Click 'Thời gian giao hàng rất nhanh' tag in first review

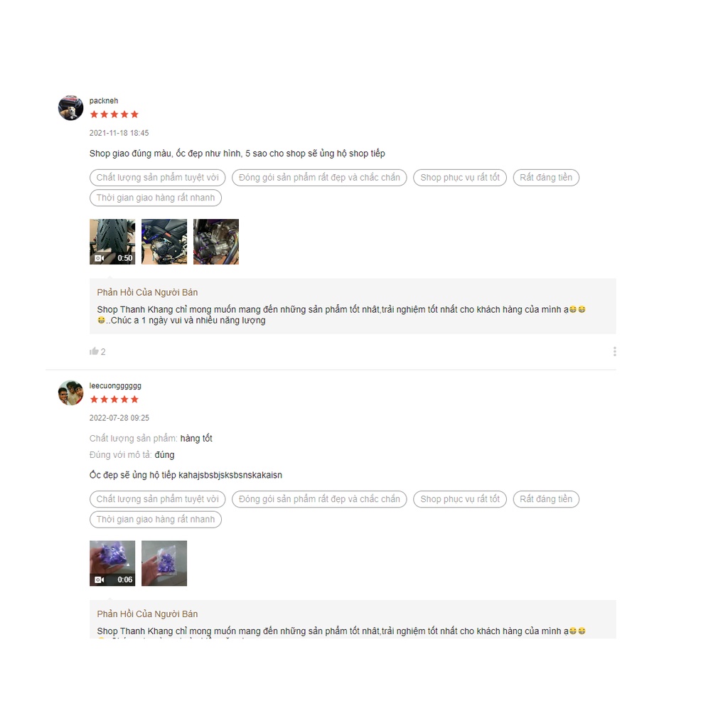pyautogui.click(x=156, y=198)
